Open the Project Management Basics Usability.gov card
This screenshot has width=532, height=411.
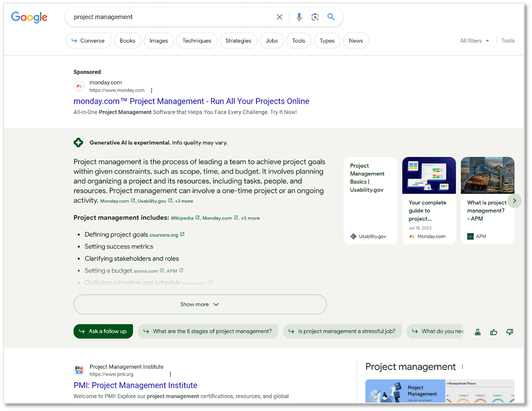(x=370, y=200)
